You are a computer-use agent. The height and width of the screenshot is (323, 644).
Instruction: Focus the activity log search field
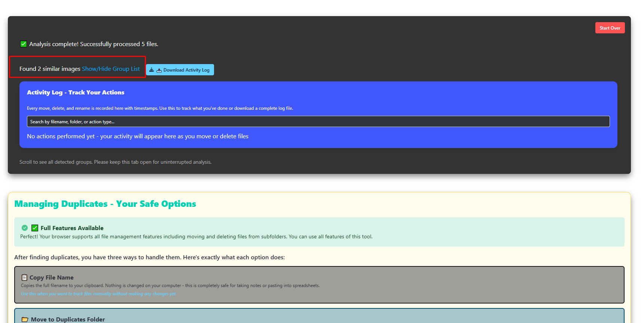point(318,121)
